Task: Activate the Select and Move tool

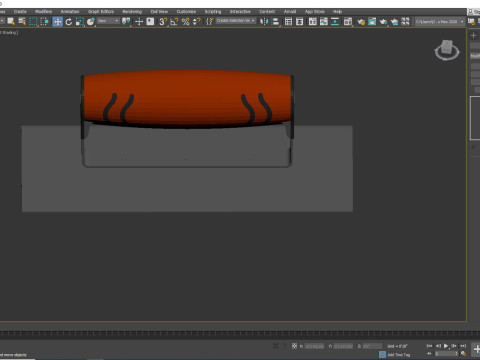Action: point(57,22)
